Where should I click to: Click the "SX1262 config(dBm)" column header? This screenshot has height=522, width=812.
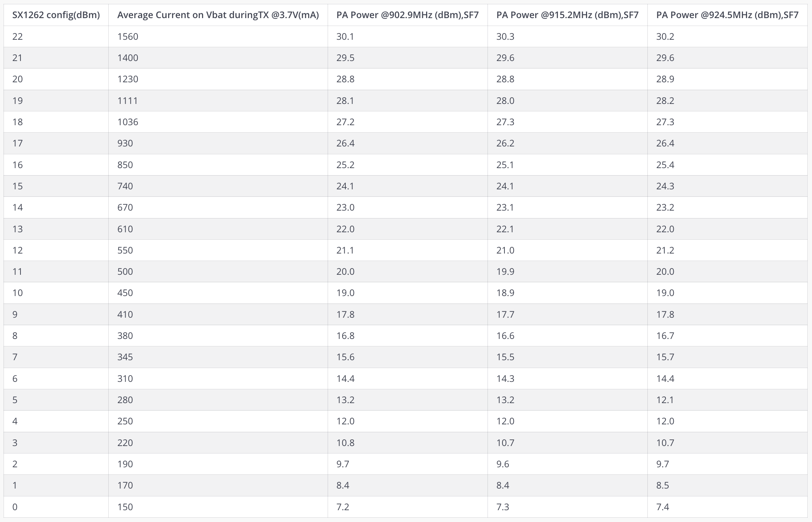(x=56, y=15)
